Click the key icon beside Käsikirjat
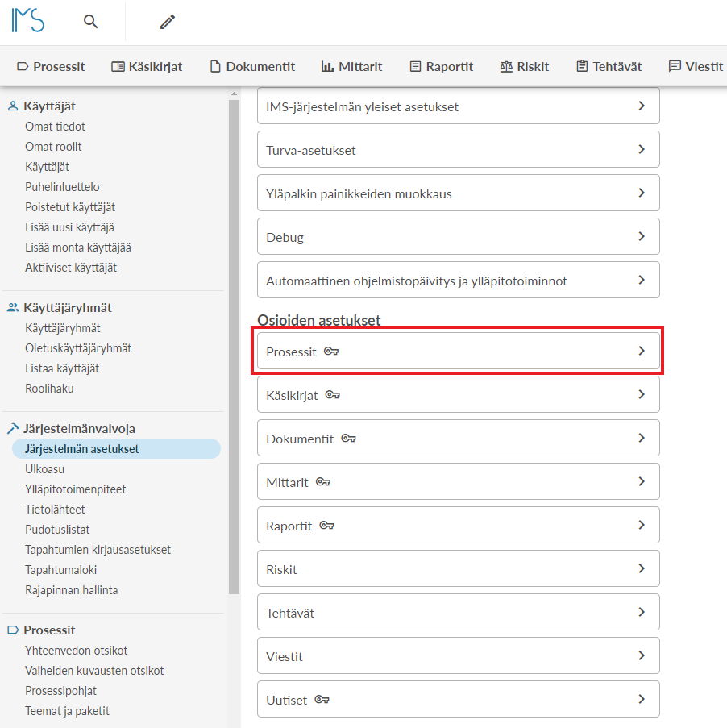 pos(333,395)
